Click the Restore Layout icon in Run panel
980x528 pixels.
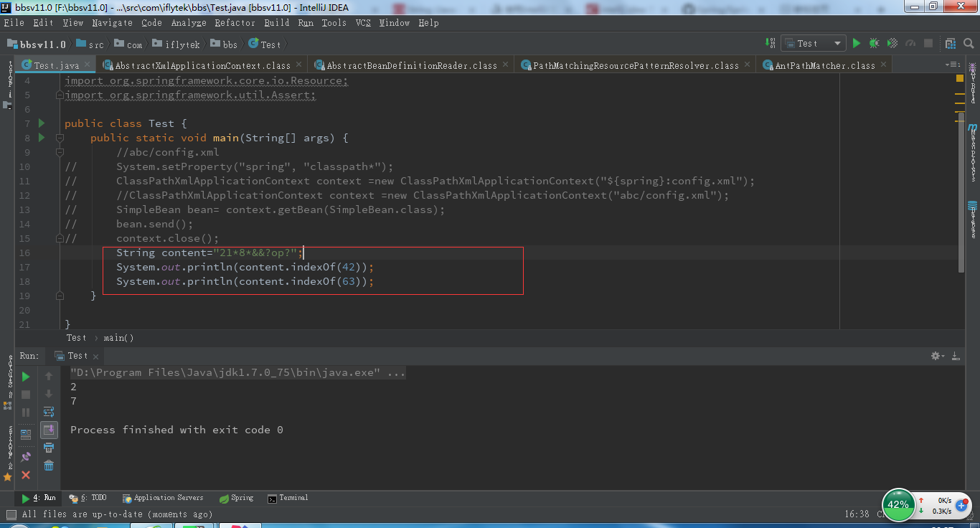pos(26,434)
